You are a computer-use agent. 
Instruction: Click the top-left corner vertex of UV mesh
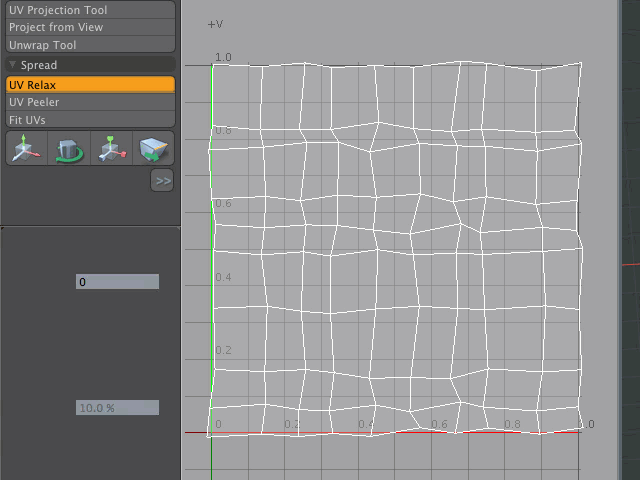pyautogui.click(x=213, y=66)
